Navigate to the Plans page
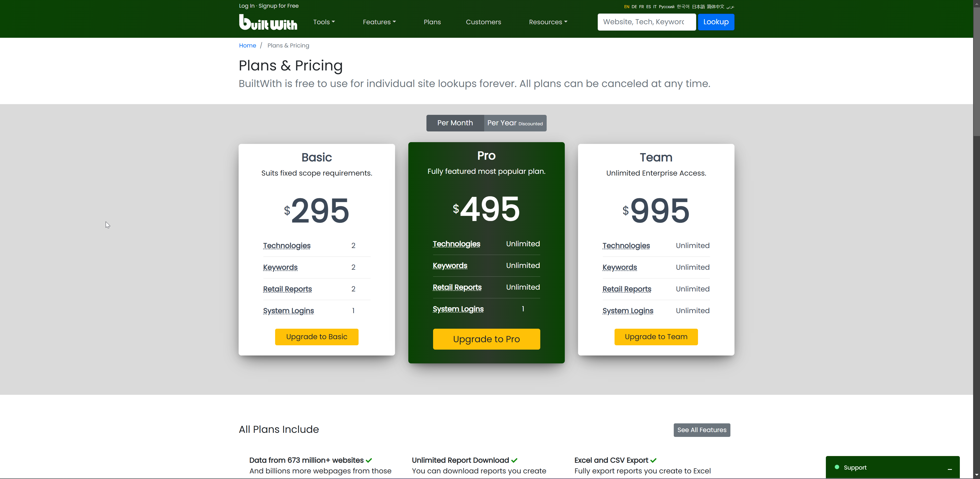This screenshot has height=479, width=980. (x=432, y=22)
